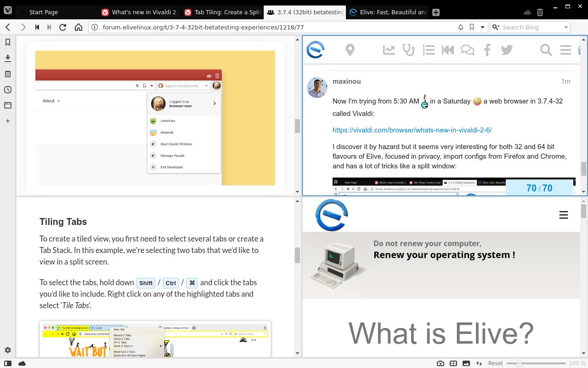Click the forum pane vertical scrollbar thumb
This screenshot has height=368, width=588.
[x=584, y=169]
